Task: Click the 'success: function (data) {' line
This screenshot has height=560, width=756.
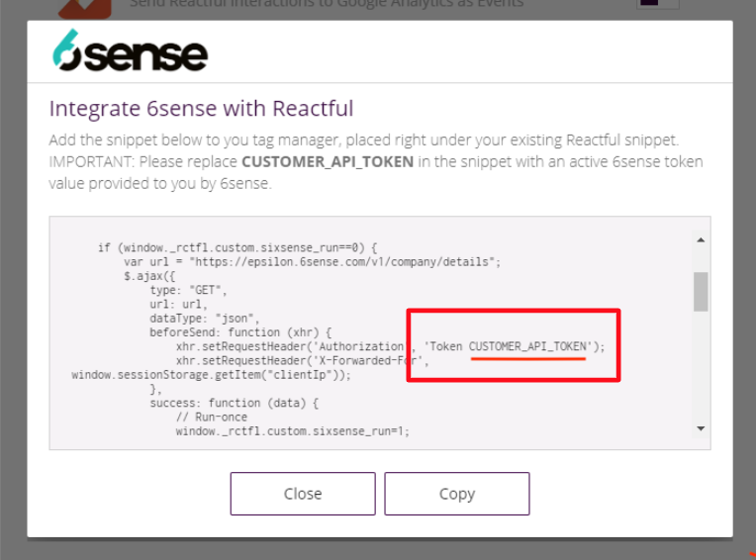Action: (234, 403)
